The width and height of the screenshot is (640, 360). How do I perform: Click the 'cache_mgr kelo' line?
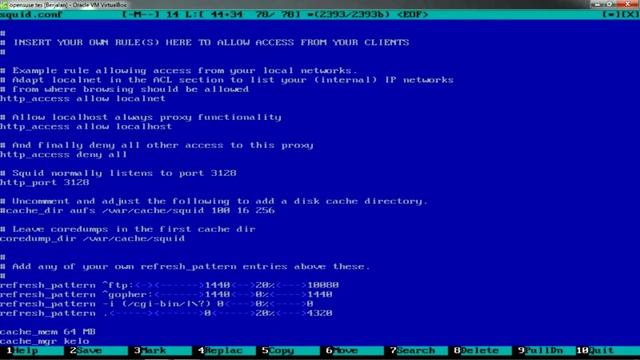tap(44, 341)
